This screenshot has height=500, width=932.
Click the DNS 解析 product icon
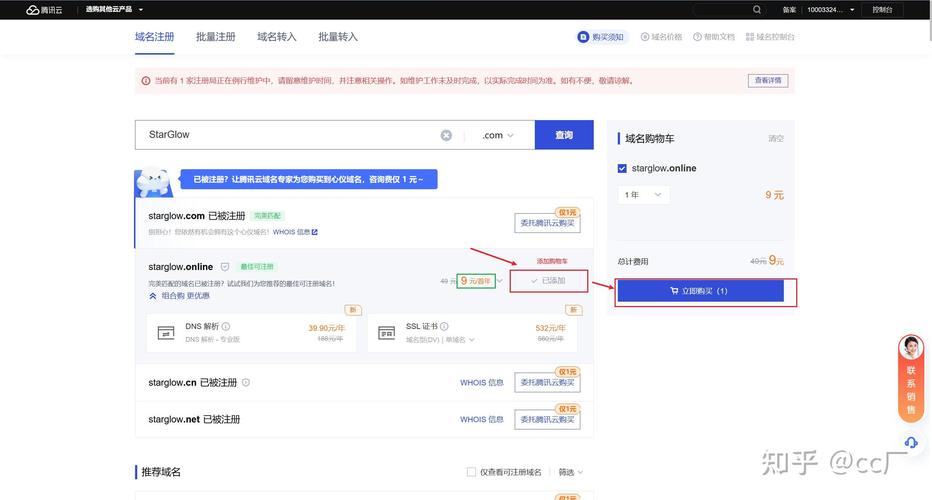(166, 333)
